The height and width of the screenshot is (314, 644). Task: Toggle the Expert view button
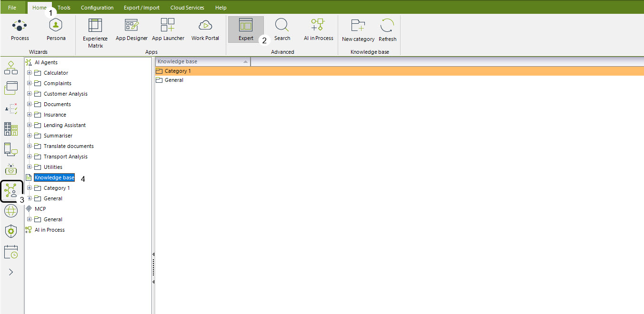point(246,29)
